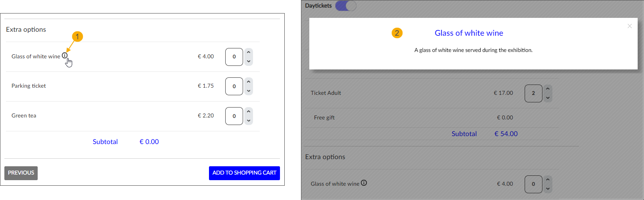The image size is (644, 200).
Task: Increase Glass of white wine quantity, left panel
Action: 249,52
